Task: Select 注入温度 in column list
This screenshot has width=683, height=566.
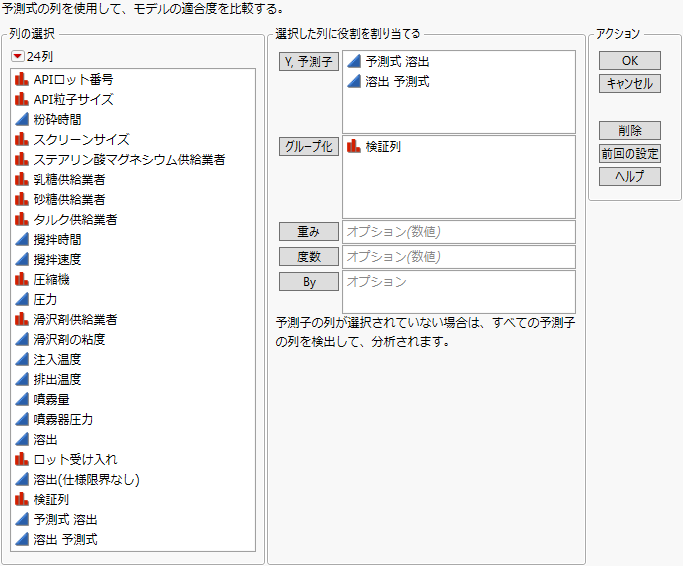Action: pos(57,359)
